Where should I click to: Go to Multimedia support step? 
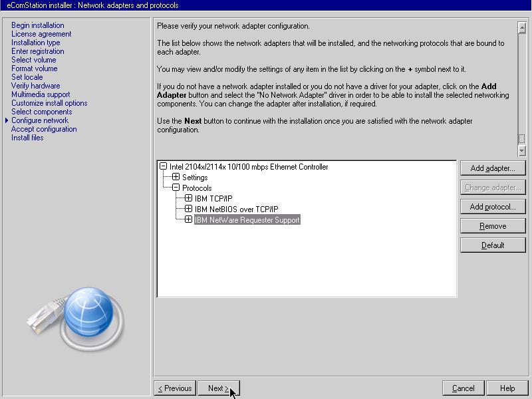41,94
